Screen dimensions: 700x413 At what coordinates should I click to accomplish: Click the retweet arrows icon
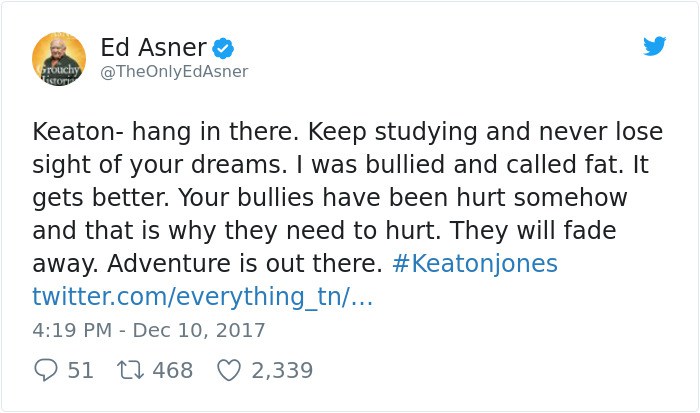(130, 370)
